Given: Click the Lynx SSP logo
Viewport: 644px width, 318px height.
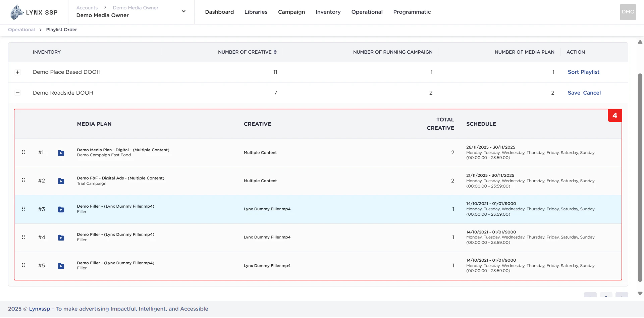Looking at the screenshot, I should pos(34,12).
